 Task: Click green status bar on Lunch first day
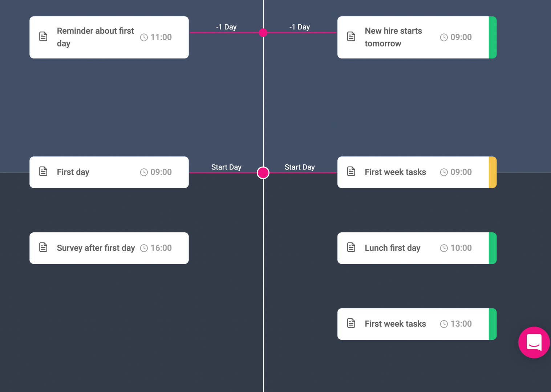click(x=493, y=248)
